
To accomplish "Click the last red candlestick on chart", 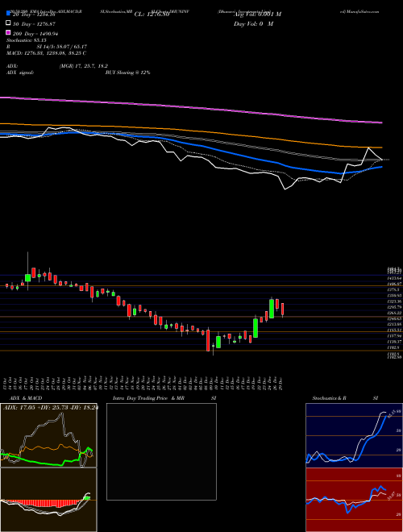I will (283, 310).
